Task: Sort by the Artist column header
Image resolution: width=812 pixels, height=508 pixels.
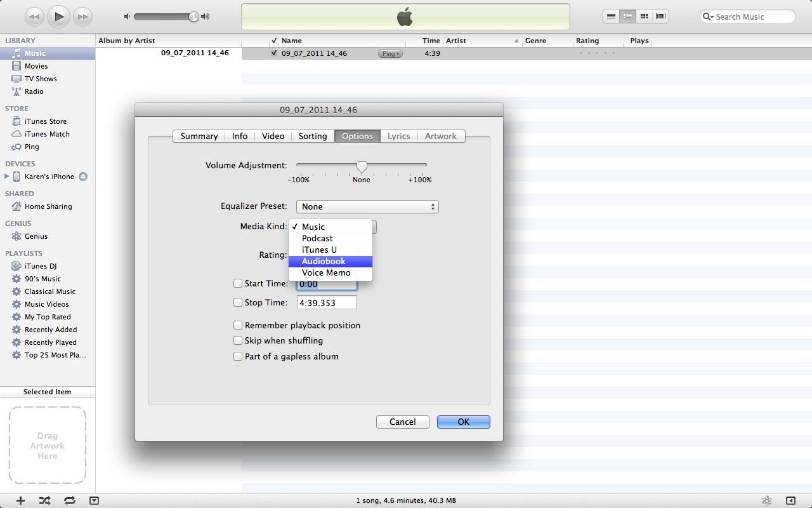Action: (482, 41)
